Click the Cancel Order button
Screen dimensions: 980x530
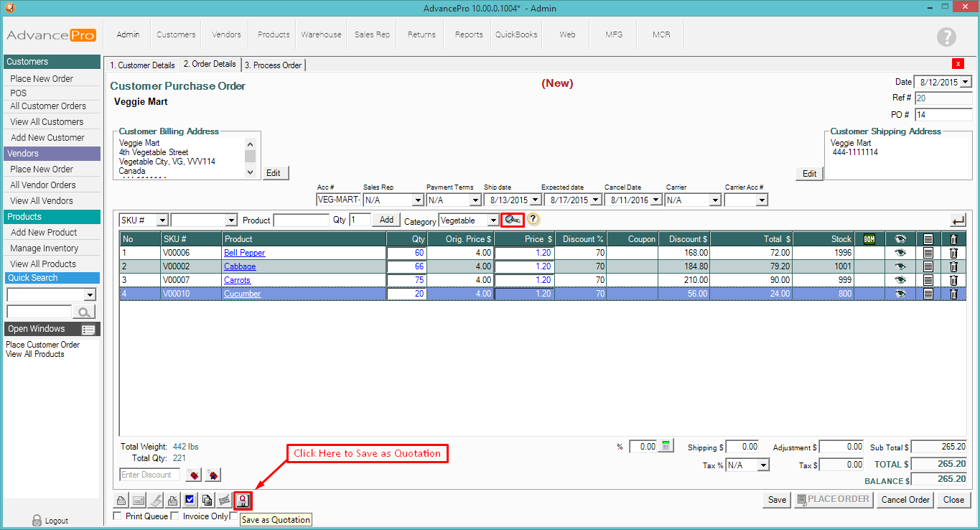pos(905,500)
